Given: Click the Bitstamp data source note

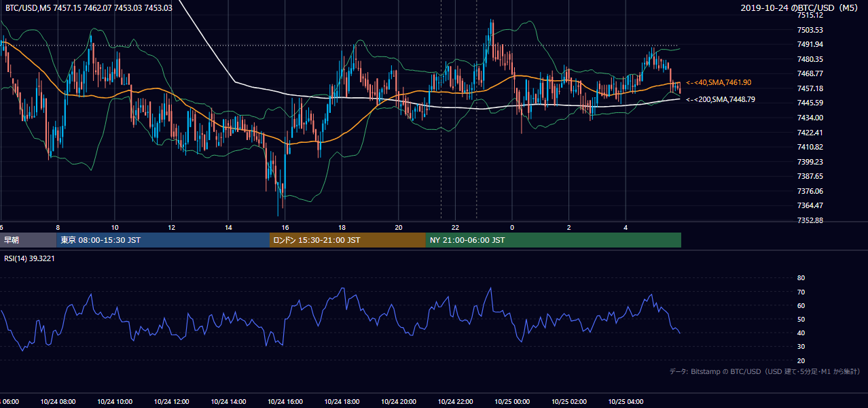Looking at the screenshot, I should tap(765, 371).
